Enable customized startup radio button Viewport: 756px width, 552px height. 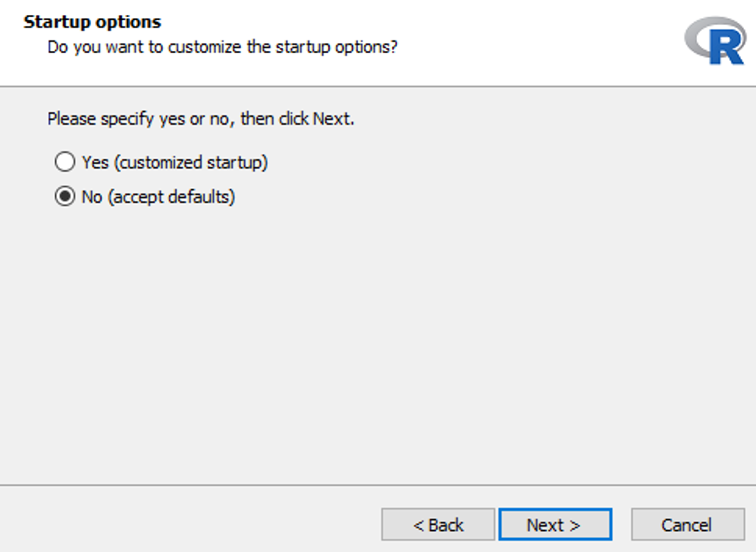64,161
